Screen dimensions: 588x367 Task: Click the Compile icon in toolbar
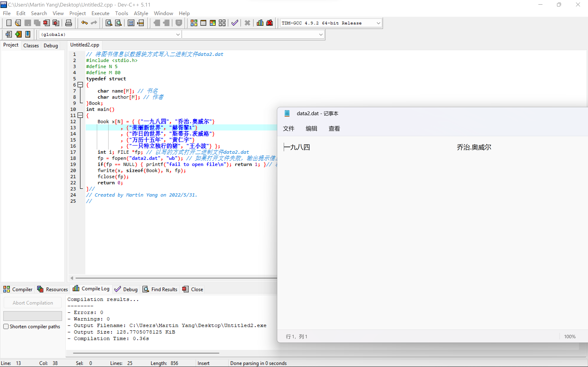(194, 23)
